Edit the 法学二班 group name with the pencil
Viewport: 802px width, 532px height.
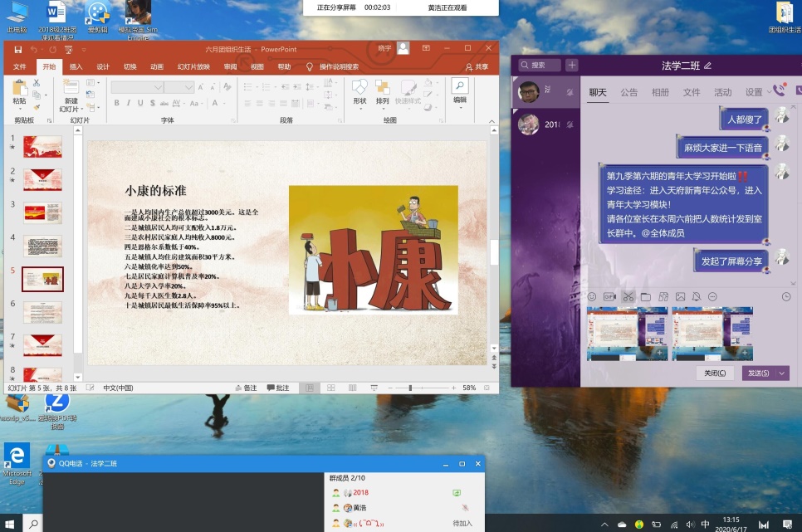tap(708, 66)
